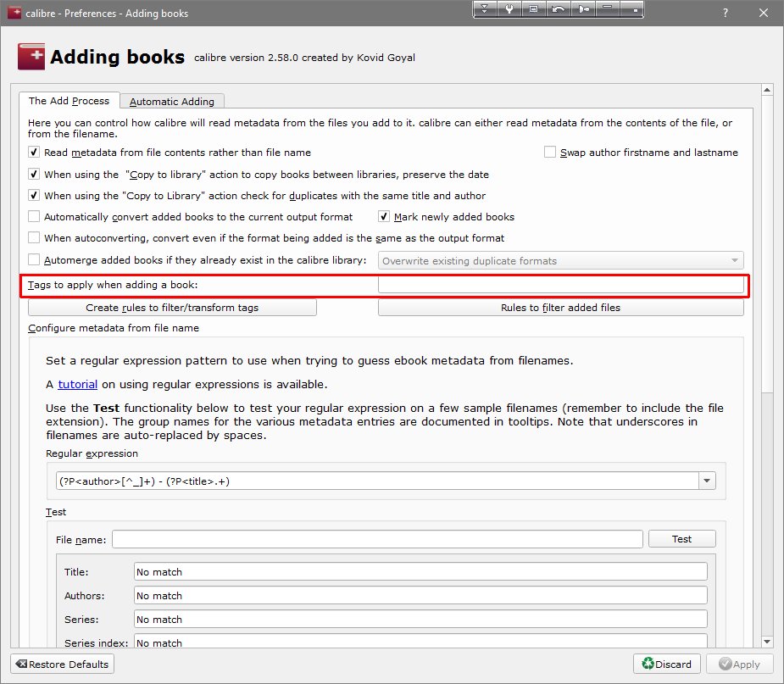Click the Discard button
784x684 pixels.
[x=666, y=664]
